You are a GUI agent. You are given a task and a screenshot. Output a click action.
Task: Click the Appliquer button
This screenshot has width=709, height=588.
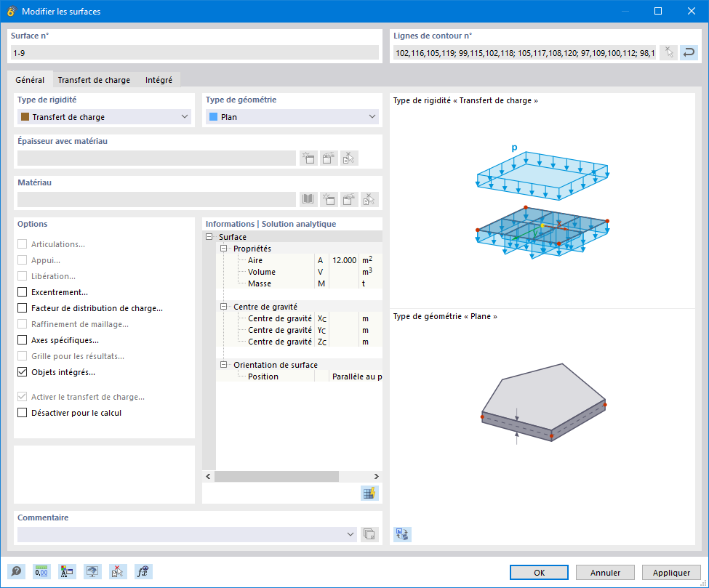tap(671, 572)
